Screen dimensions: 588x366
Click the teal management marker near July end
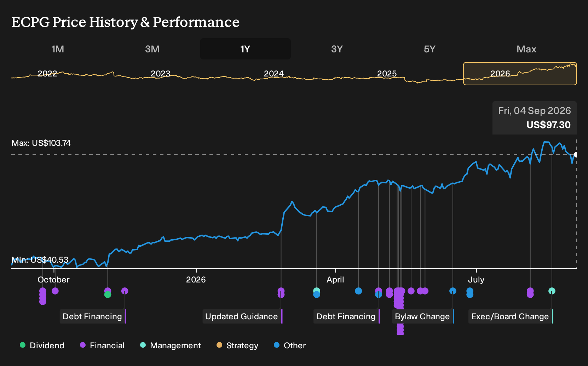pyautogui.click(x=552, y=291)
